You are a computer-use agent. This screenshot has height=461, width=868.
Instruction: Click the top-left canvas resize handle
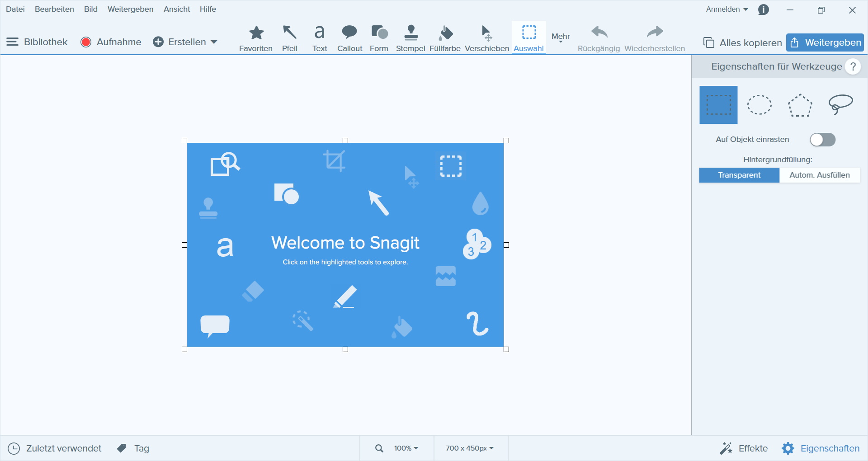pos(184,141)
